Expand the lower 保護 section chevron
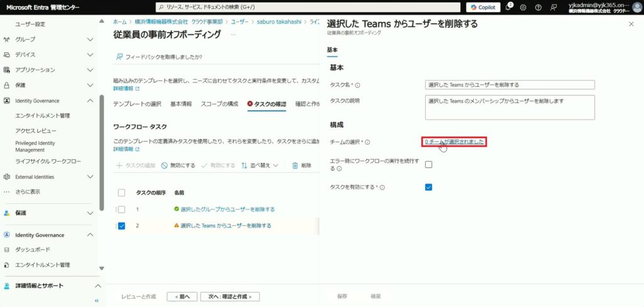This screenshot has width=644, height=307. [91, 213]
